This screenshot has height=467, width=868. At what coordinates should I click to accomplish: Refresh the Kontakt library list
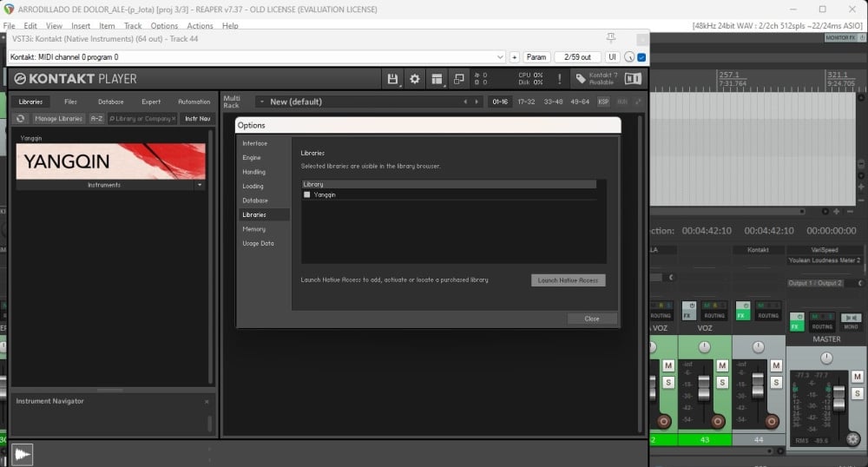[21, 118]
